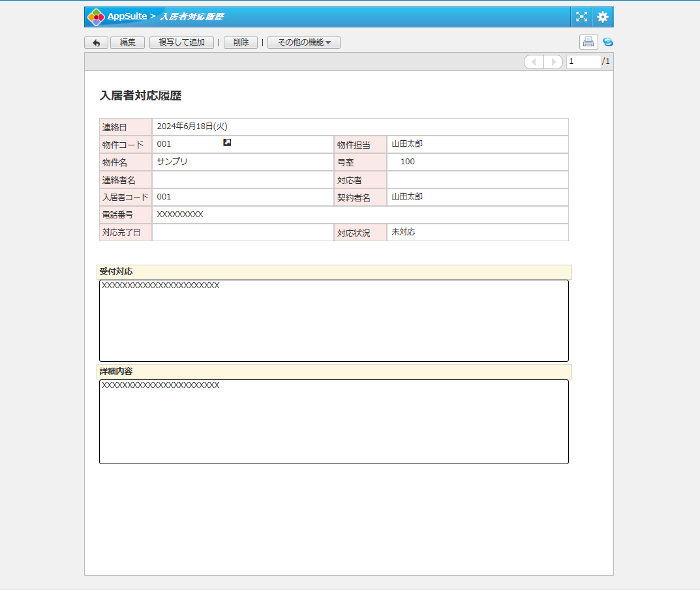Print the record using printer icon
Image resolution: width=700 pixels, height=590 pixels.
(588, 42)
